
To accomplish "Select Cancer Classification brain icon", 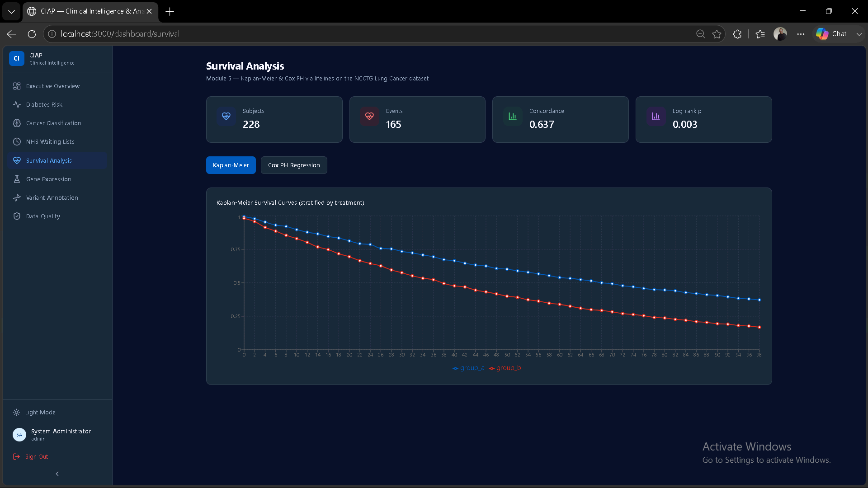I will pos(17,123).
